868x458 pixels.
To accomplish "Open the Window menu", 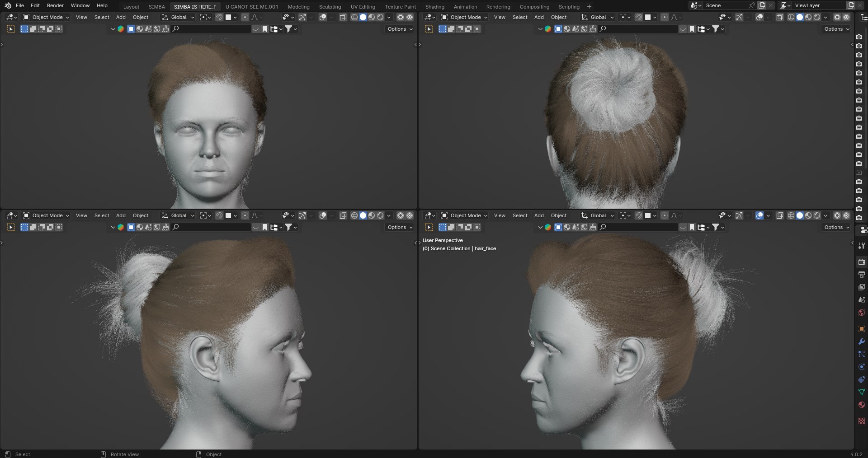I will [x=80, y=5].
